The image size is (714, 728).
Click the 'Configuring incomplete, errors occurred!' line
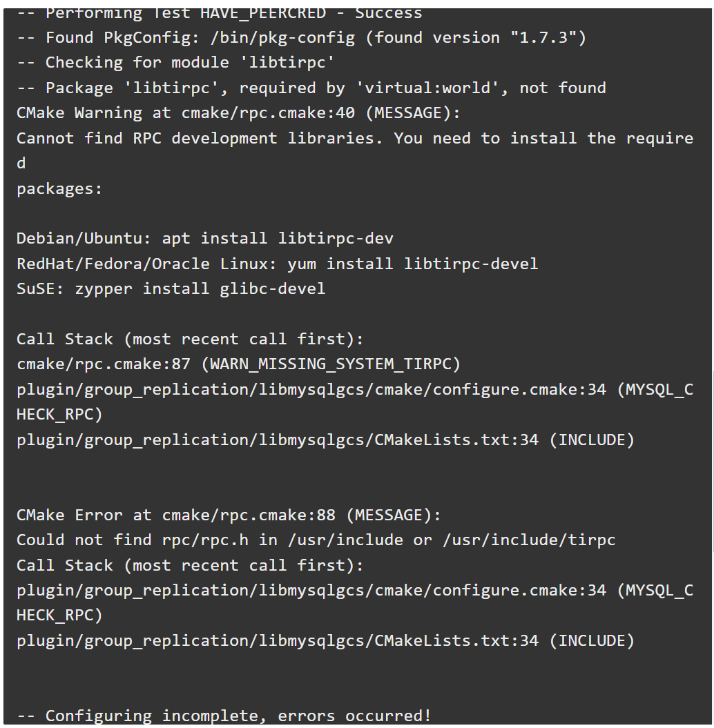coord(224,716)
